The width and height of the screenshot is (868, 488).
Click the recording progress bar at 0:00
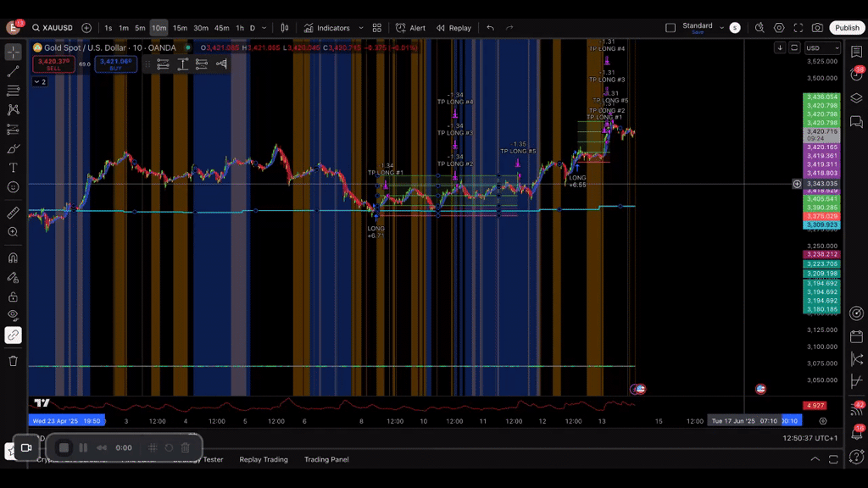coord(123,447)
